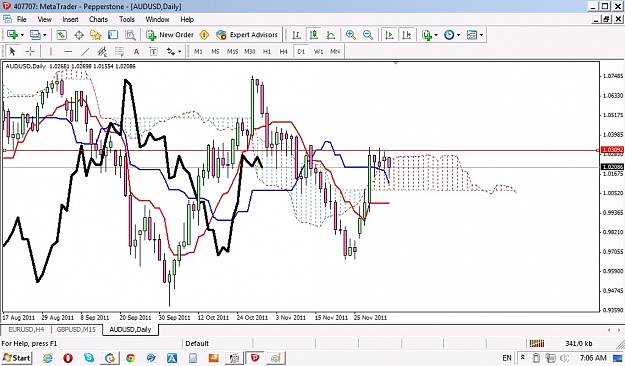Click the yellow diamond MetaEditor icon
Screen dimensions: 625x366
[204, 35]
